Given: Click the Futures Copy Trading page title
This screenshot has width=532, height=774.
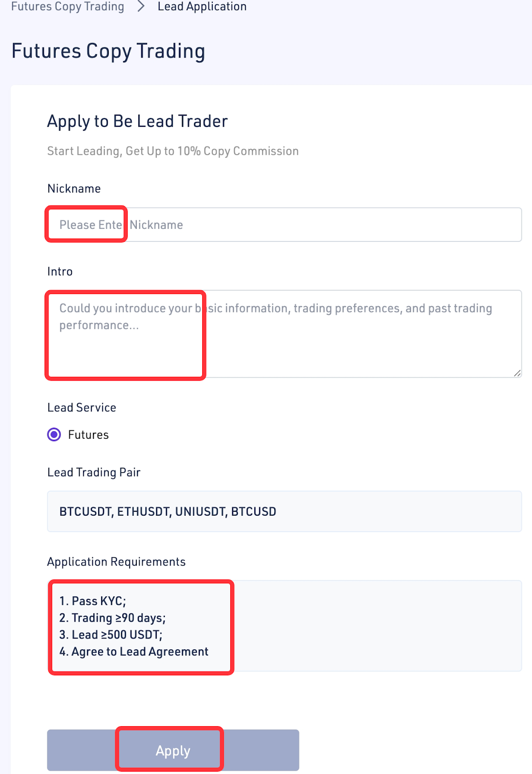Looking at the screenshot, I should 108,51.
